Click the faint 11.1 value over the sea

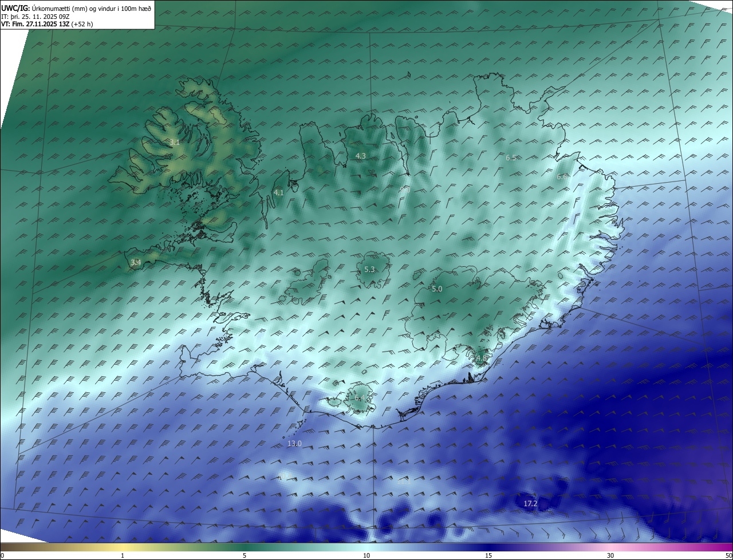point(404,482)
